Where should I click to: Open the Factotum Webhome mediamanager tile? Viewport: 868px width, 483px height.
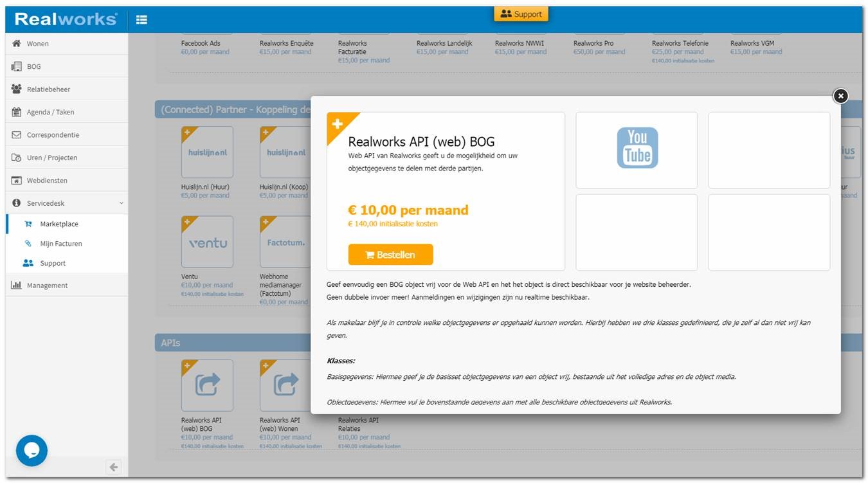tap(285, 242)
